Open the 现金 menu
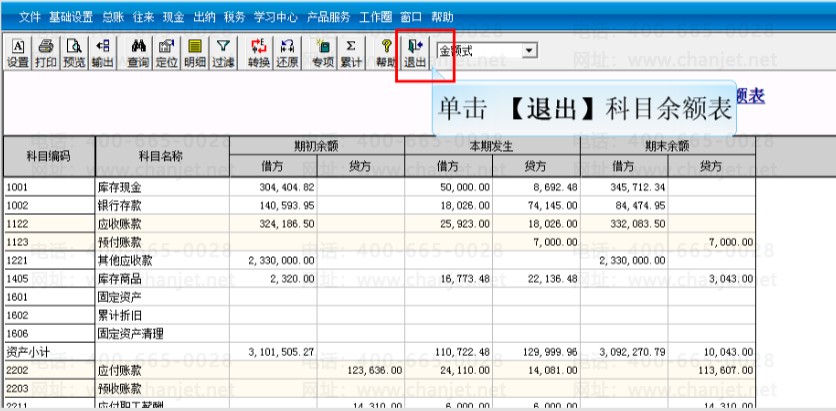The height and width of the screenshot is (411, 836). (173, 17)
